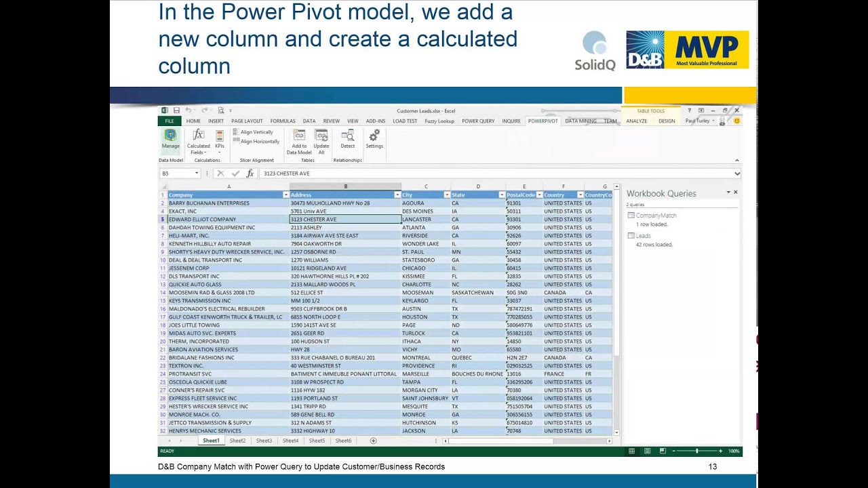This screenshot has height=488, width=868.
Task: Align slicers horizontally
Action: point(256,141)
